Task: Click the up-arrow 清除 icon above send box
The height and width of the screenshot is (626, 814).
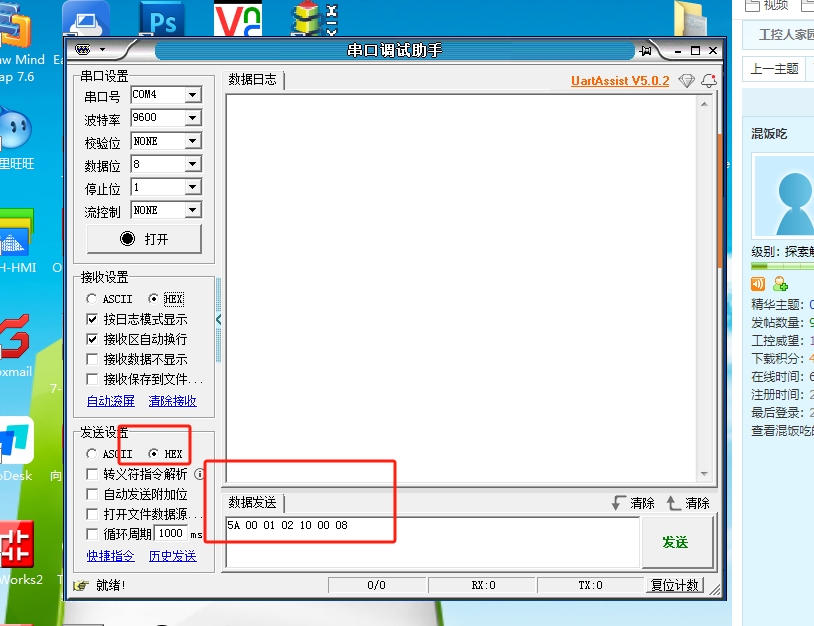Action: tap(674, 503)
